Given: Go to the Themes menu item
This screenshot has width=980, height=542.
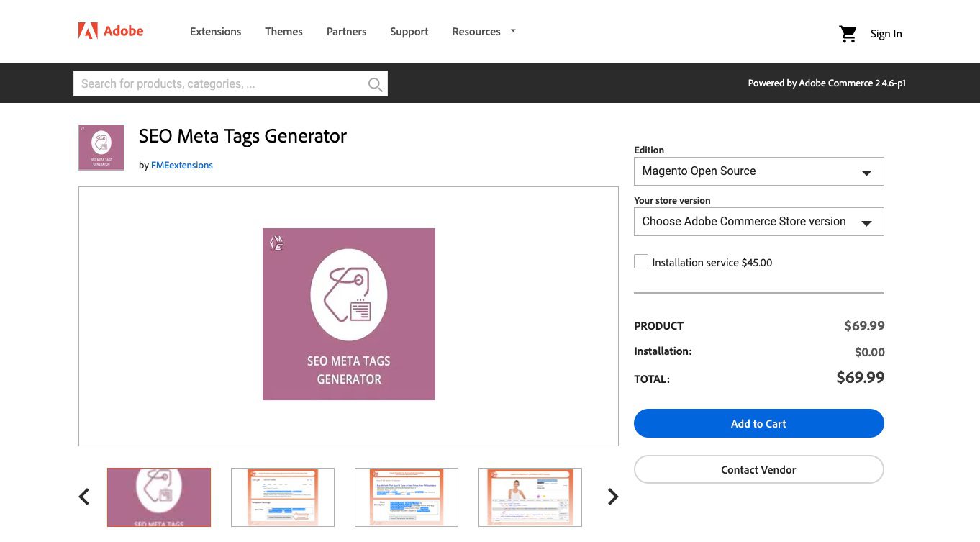Looking at the screenshot, I should point(283,32).
